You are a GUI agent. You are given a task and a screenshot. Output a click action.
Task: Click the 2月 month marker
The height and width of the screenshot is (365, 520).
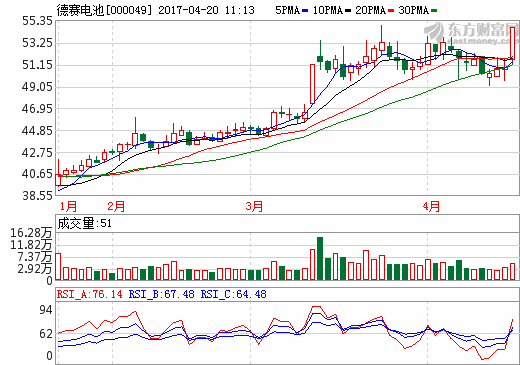[x=116, y=206]
